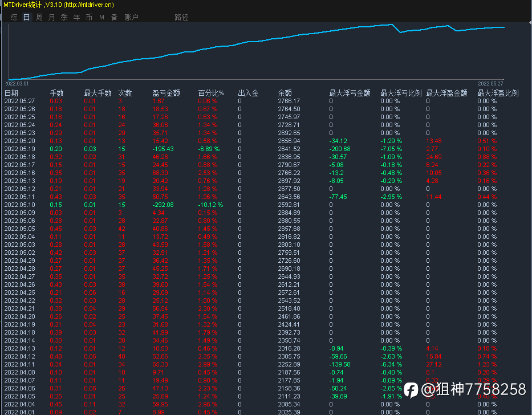Image resolution: width=532 pixels, height=415 pixels.
Task: Switch to the 年 yearly tab
Action: (76, 17)
